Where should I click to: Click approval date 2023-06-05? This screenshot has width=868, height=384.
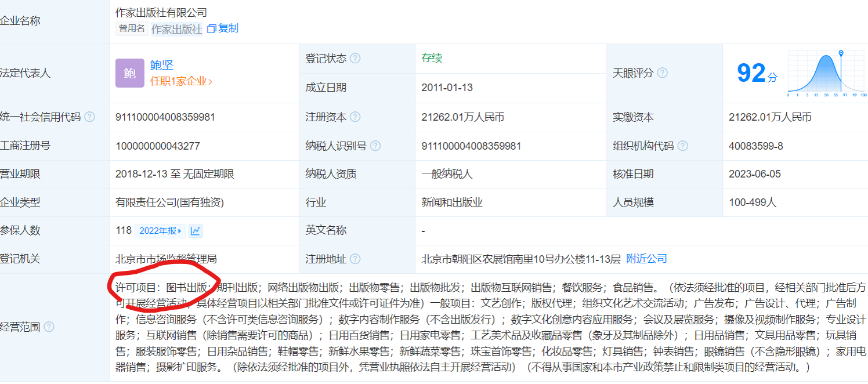(755, 174)
